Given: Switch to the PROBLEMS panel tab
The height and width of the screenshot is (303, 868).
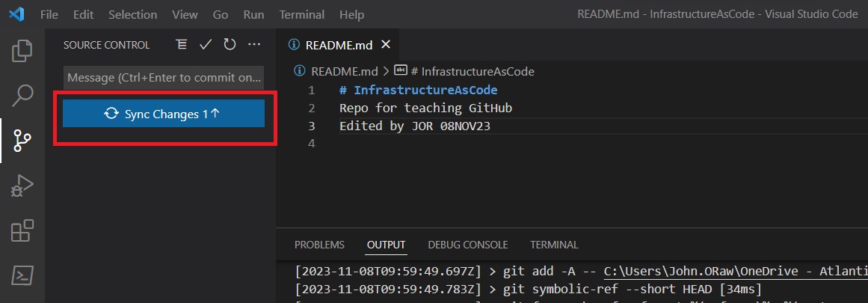Looking at the screenshot, I should (x=319, y=245).
